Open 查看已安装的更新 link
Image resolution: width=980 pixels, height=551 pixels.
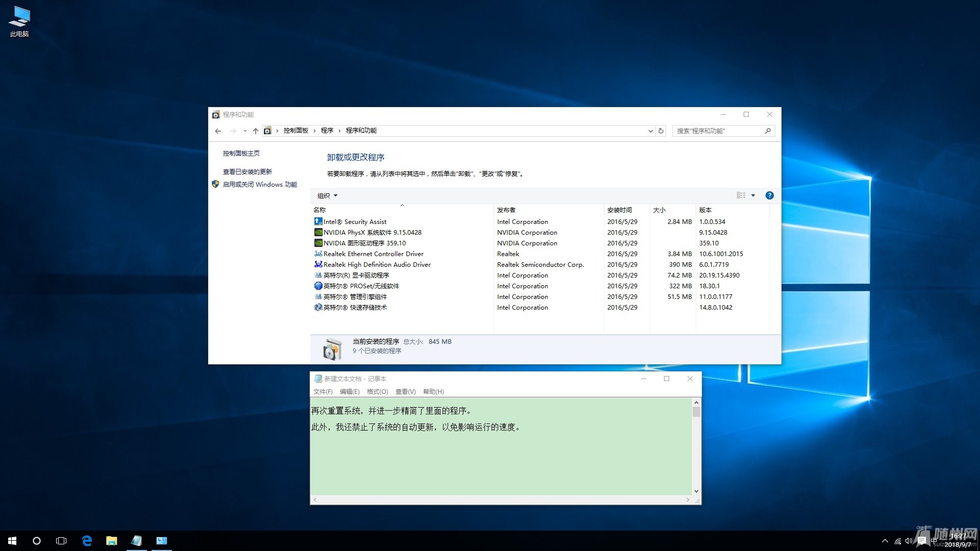(x=248, y=172)
